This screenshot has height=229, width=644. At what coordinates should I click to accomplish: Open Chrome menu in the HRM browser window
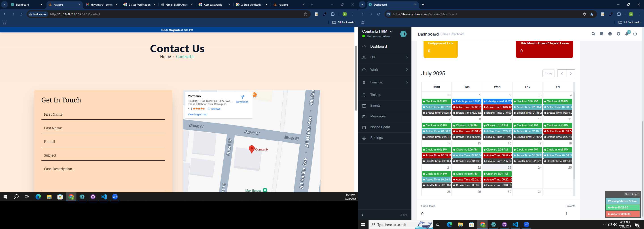(639, 14)
